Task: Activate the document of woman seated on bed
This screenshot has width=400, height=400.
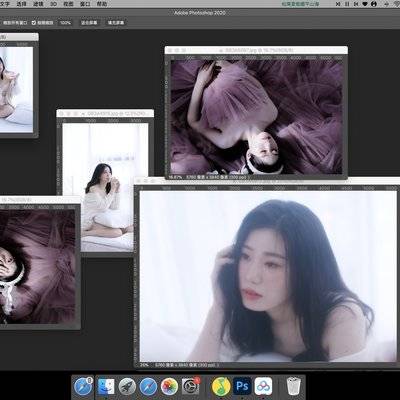Action: click(x=105, y=182)
